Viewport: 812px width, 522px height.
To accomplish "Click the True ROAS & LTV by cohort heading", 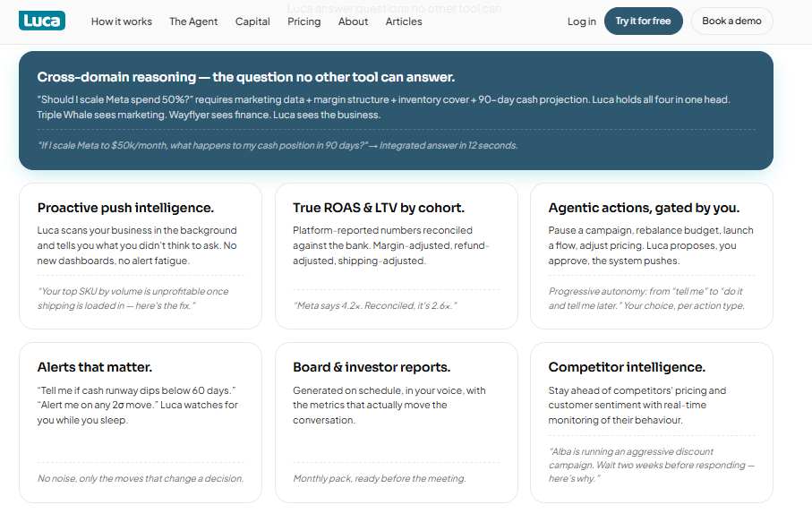I will coord(379,208).
